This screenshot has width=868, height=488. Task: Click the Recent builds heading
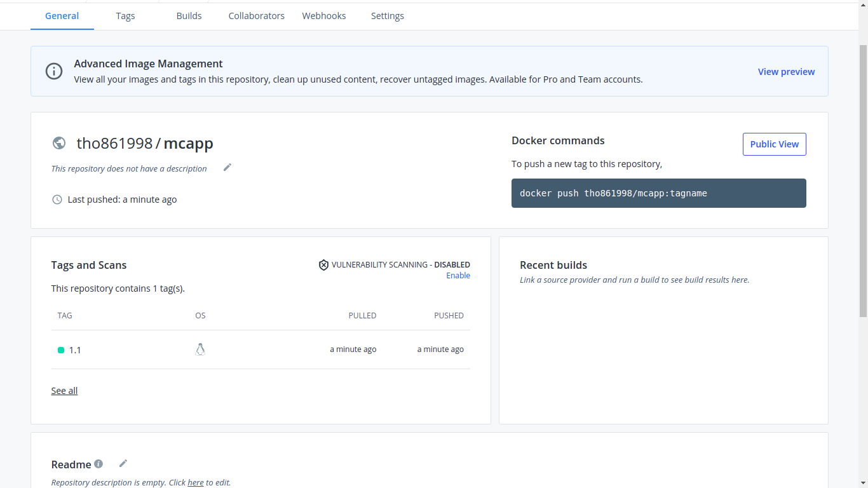[553, 265]
